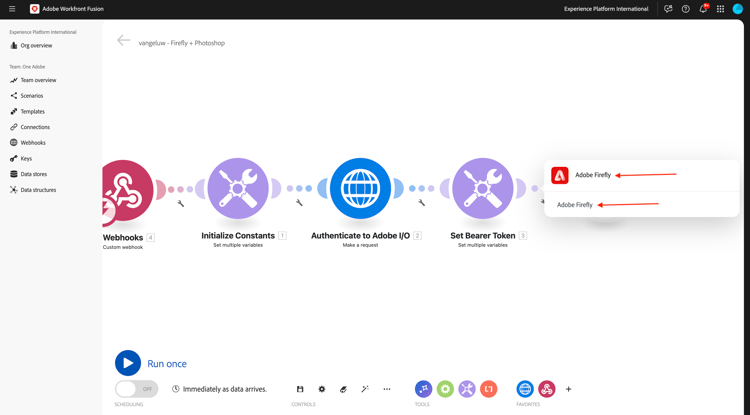Click the auto-align magic wand icon
The image size is (750, 415).
pos(365,389)
